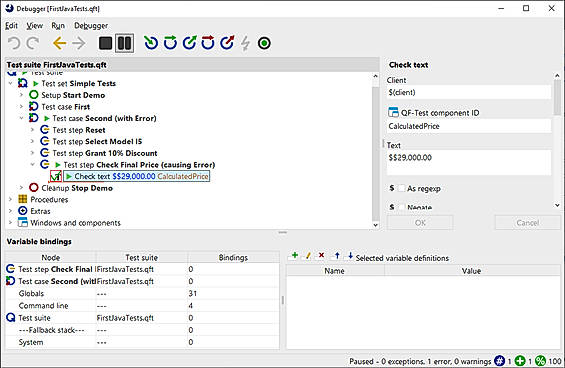This screenshot has height=368, width=565.
Task: Click the green Record button icon
Action: click(x=264, y=43)
